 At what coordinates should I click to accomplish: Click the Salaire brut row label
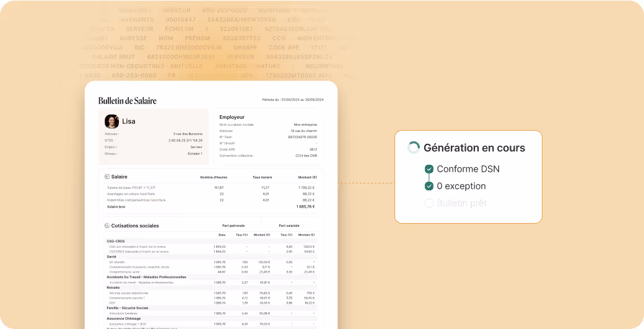(x=116, y=206)
